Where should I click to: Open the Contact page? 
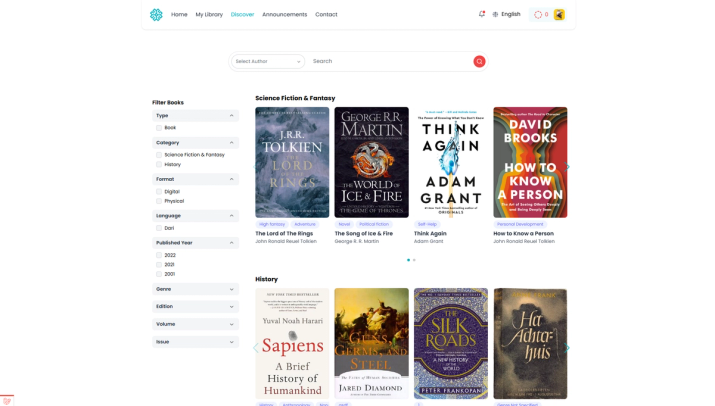(x=326, y=15)
